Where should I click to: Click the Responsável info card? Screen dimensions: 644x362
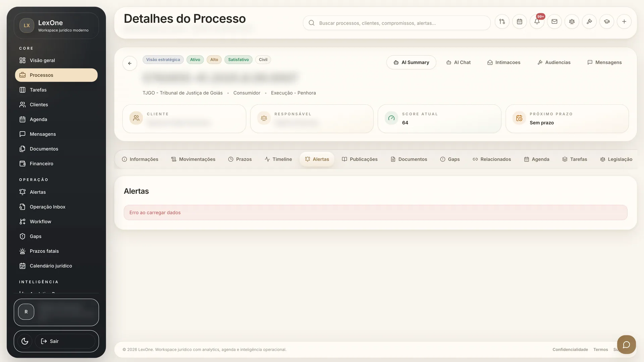[x=312, y=119]
